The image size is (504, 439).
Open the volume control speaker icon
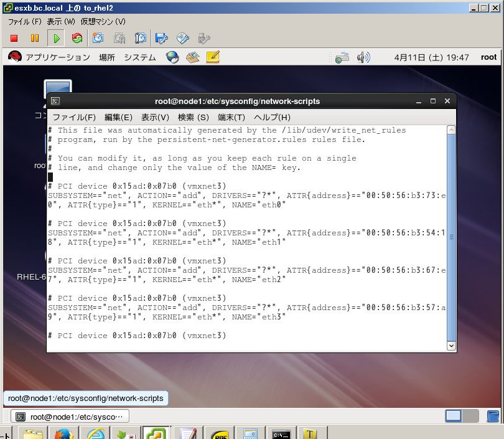(363, 57)
